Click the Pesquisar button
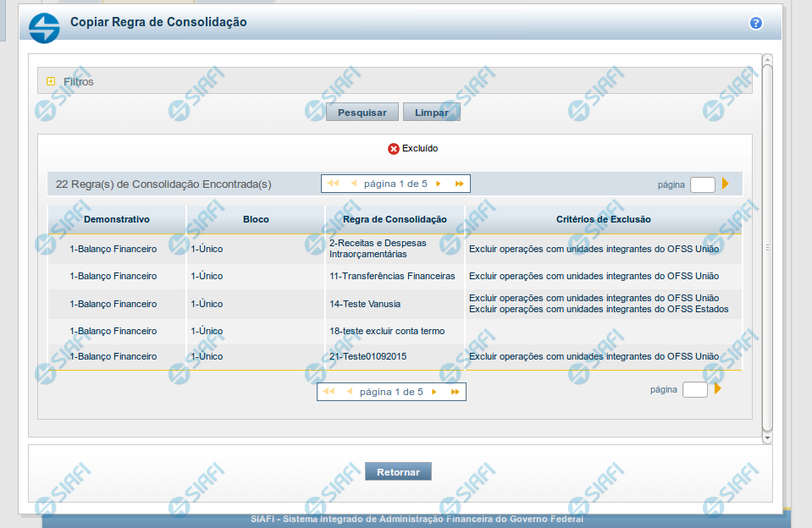This screenshot has height=528, width=812. (362, 113)
